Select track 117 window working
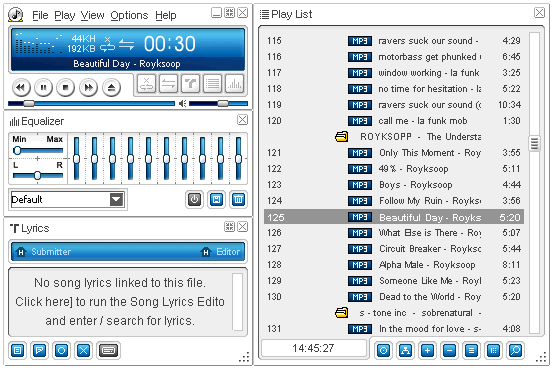The height and width of the screenshot is (368, 553). (x=394, y=73)
